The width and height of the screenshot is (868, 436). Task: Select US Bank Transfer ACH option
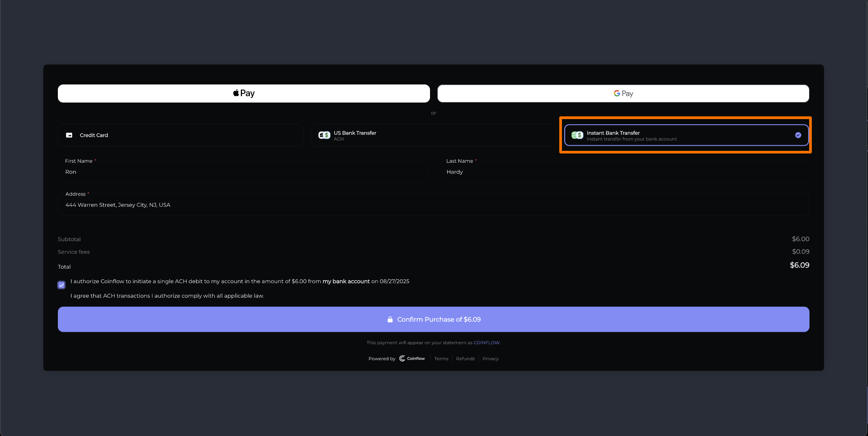(433, 135)
